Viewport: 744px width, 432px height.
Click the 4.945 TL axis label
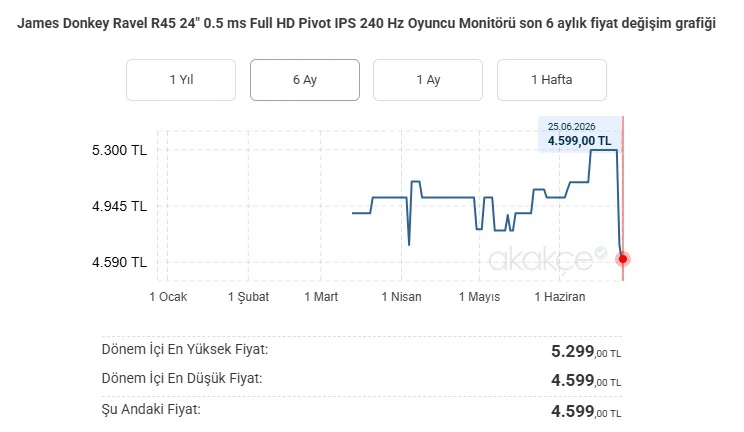coord(120,207)
